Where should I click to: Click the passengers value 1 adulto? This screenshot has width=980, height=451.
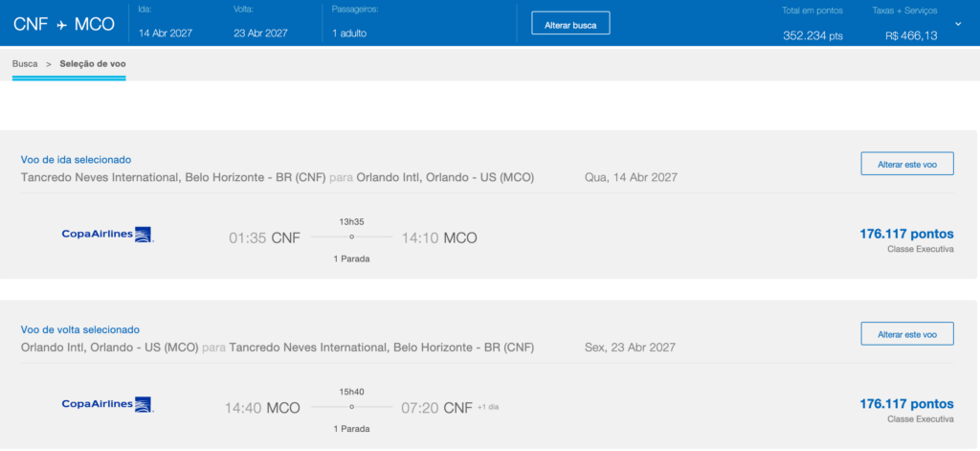(349, 34)
